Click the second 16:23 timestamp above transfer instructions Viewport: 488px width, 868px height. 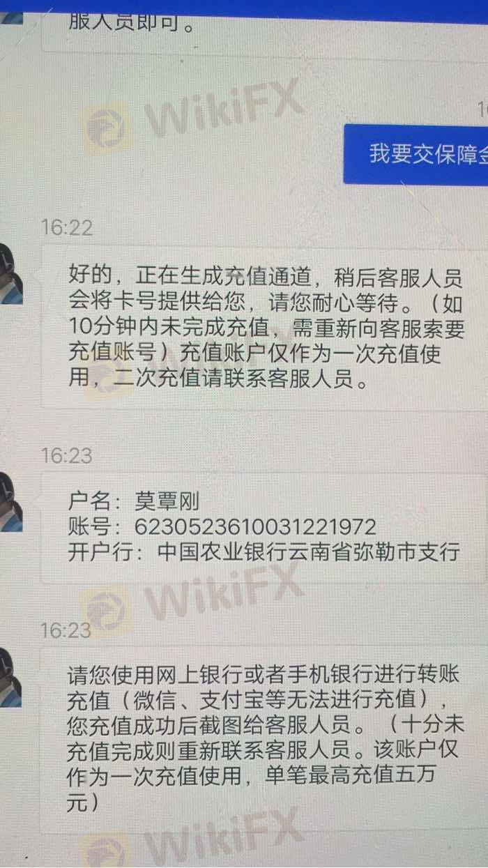pyautogui.click(x=66, y=631)
